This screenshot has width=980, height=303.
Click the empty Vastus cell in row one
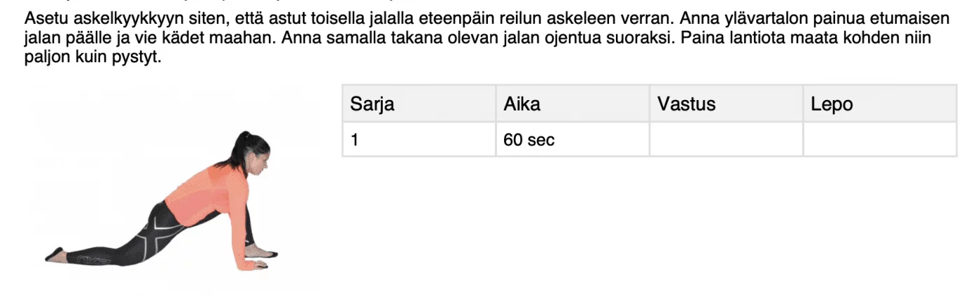coord(726,139)
